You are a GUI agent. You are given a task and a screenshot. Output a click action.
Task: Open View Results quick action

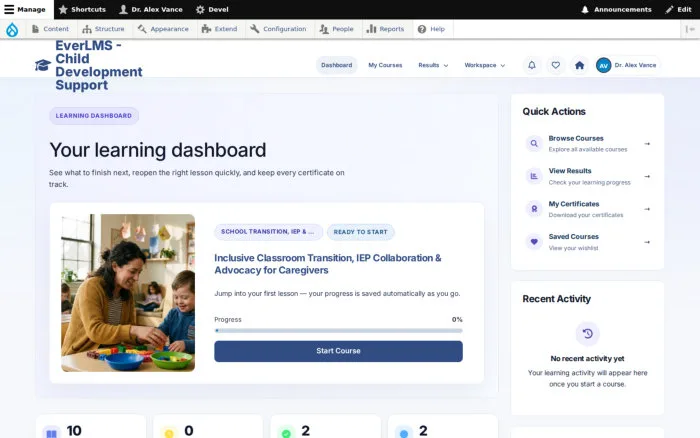(x=588, y=176)
